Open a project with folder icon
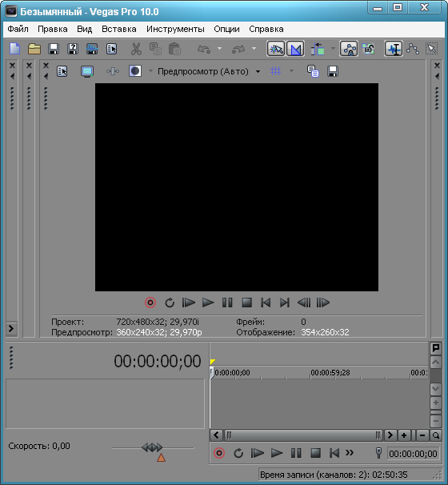Viewport: 448px width, 485px height. click(34, 49)
